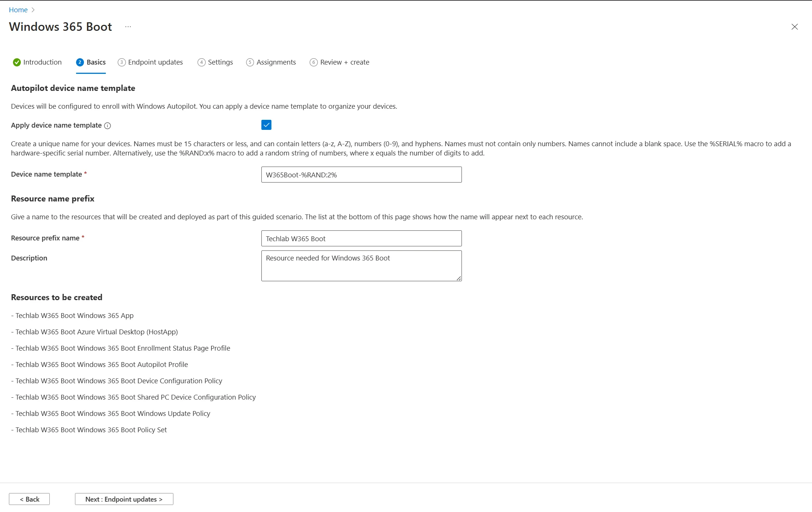Switch to the Endpoint updates tab
This screenshot has height=512, width=812.
[155, 62]
